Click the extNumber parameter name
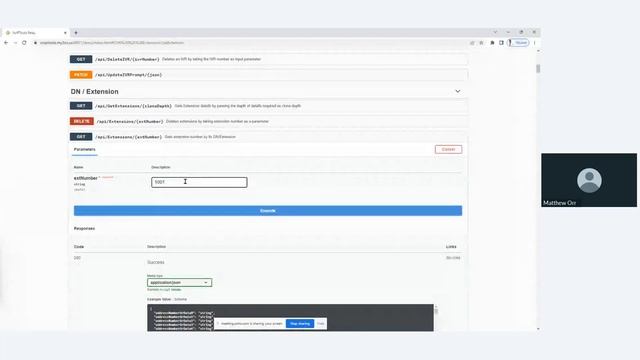Screen dimensions: 640x360 (x=86, y=178)
